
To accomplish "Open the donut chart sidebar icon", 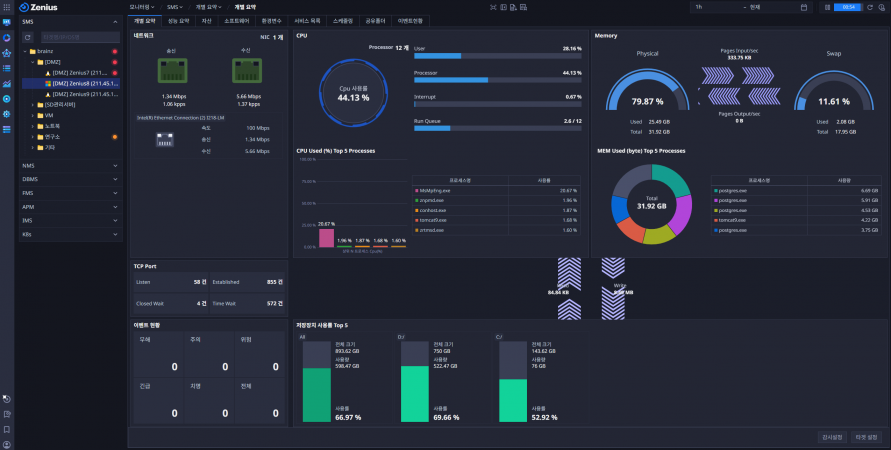I will click(7, 38).
